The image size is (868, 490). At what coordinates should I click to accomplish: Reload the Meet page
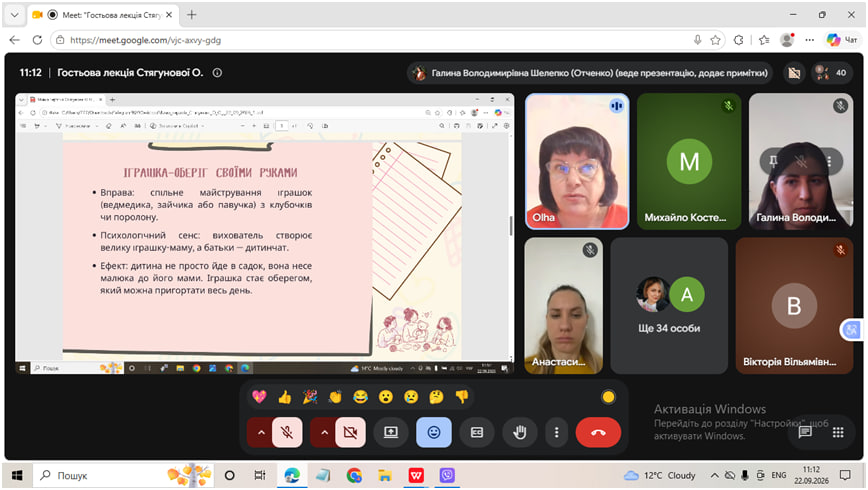(37, 40)
